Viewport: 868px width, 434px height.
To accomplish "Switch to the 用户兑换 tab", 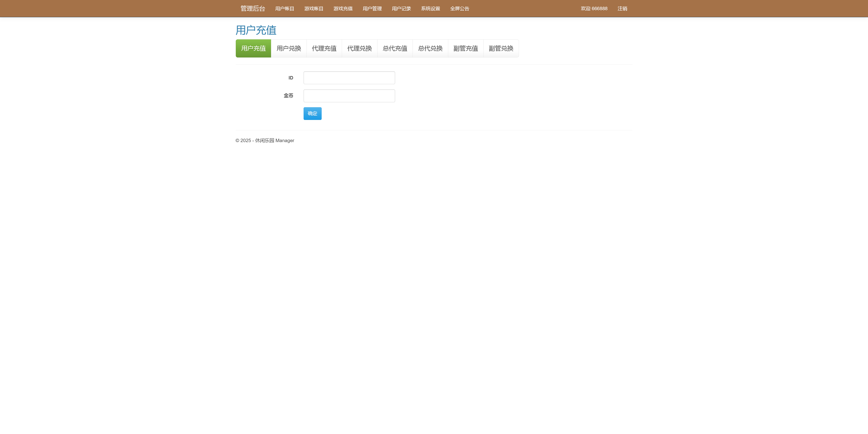I will click(288, 48).
